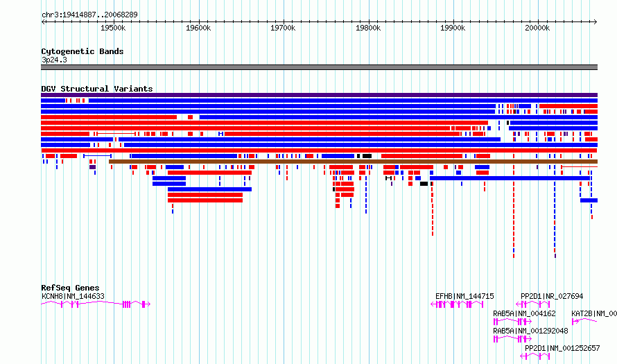Click the KCNH8|NM_144633 gene label
Screen dimensions: 617x364
73,296
